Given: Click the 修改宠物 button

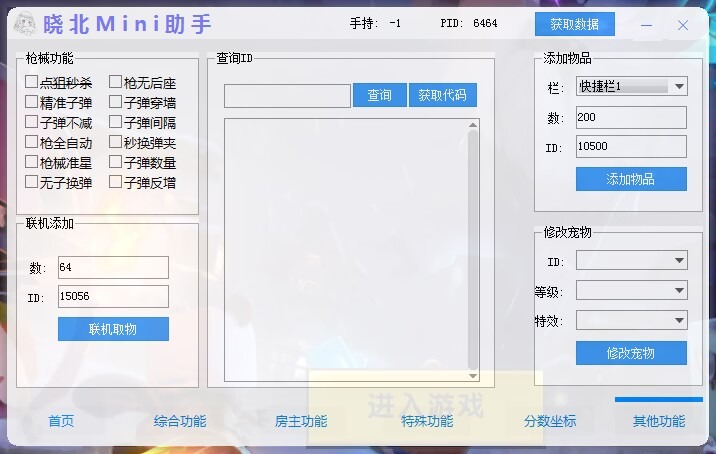Looking at the screenshot, I should tap(631, 353).
